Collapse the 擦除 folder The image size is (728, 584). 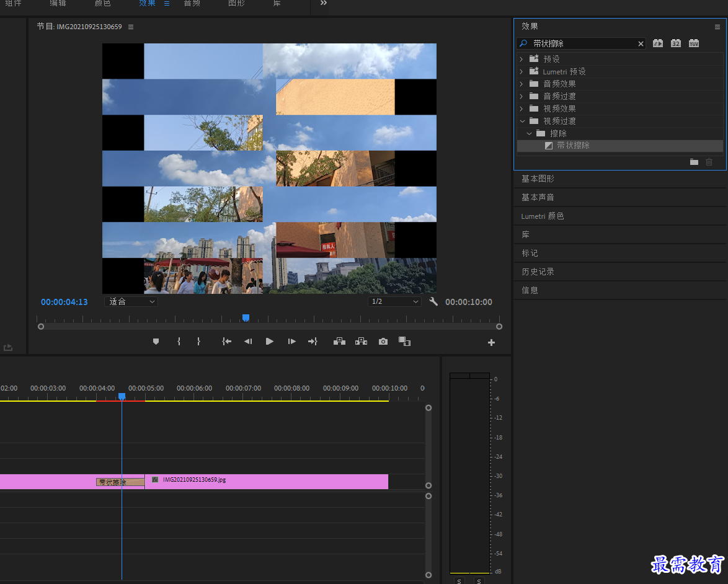click(530, 134)
